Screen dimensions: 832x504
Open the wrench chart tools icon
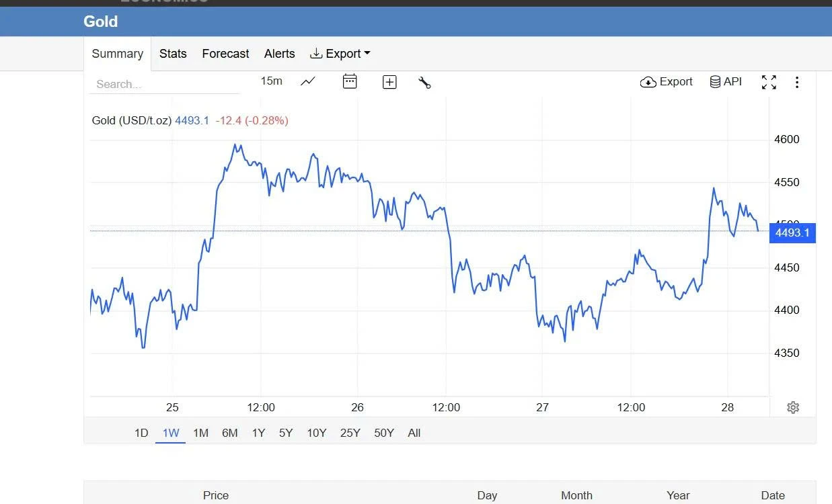[424, 82]
